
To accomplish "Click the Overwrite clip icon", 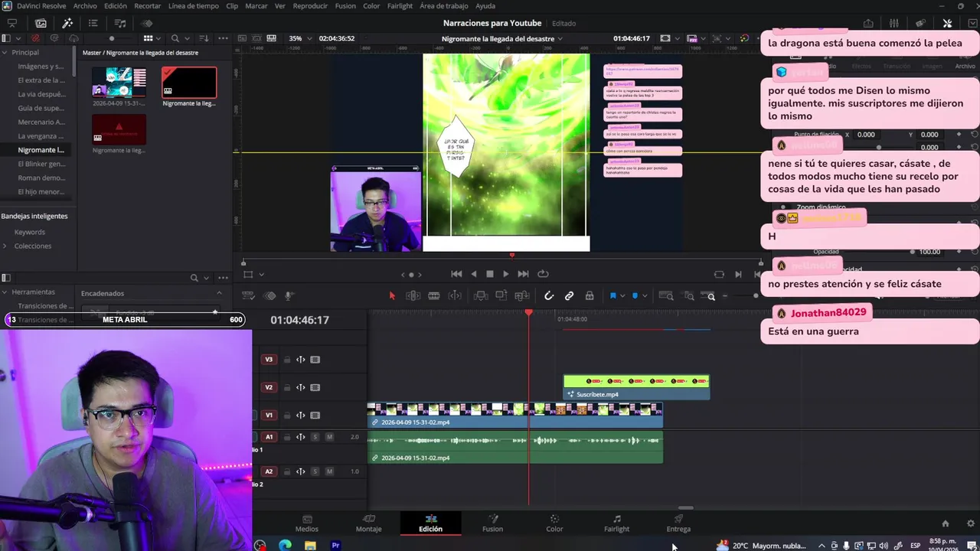I will coord(501,296).
